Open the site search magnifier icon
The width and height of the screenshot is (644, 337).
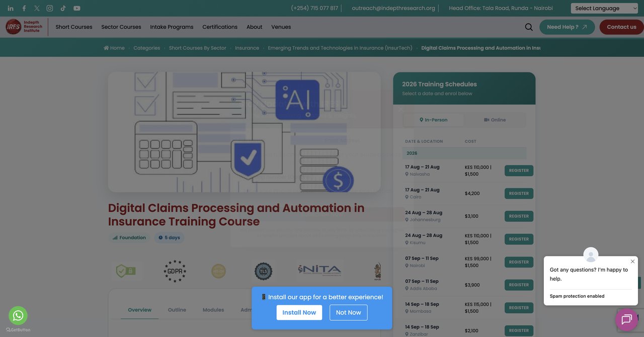coord(529,27)
